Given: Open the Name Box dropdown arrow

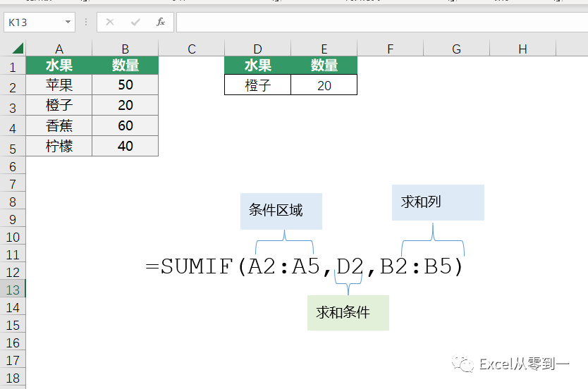Looking at the screenshot, I should click(x=68, y=22).
